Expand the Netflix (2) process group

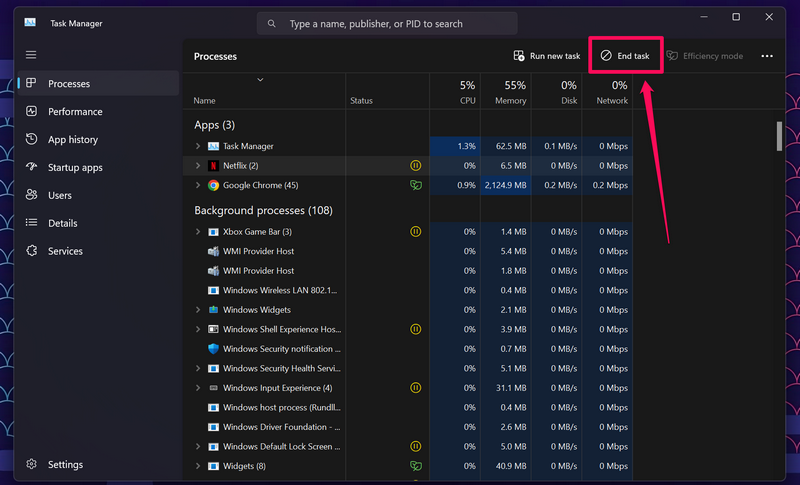[x=198, y=166]
